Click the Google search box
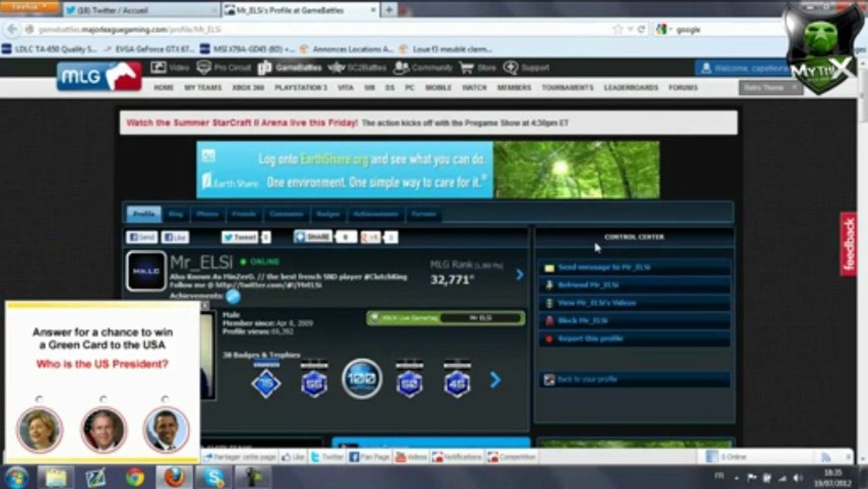Viewport: 868px width, 489px height. click(x=720, y=30)
